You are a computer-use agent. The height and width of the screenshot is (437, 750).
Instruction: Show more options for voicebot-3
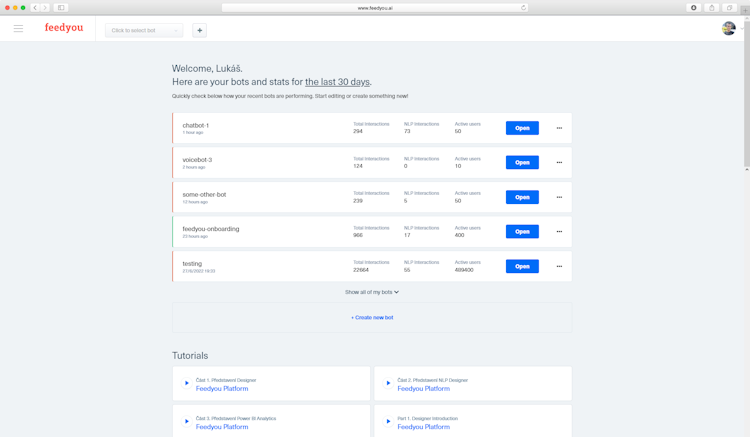point(559,163)
